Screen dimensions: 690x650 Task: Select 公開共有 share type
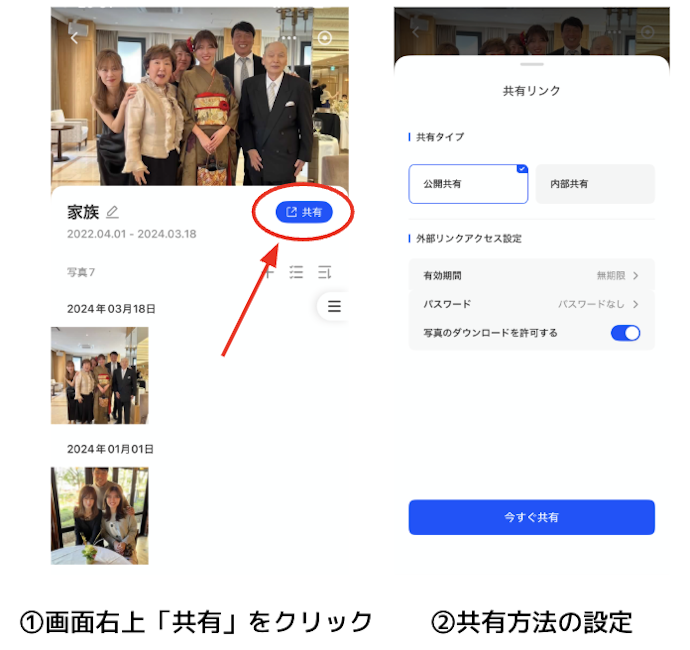point(468,184)
